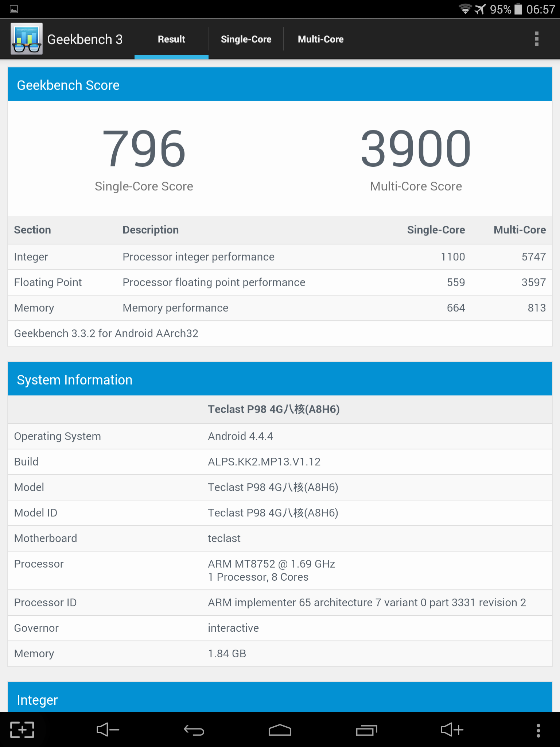
Task: Open recent apps via the recents icon
Action: click(x=366, y=730)
